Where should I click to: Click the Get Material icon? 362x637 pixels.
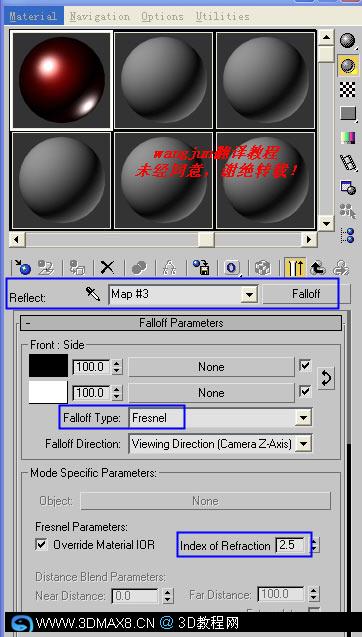coord(22,268)
